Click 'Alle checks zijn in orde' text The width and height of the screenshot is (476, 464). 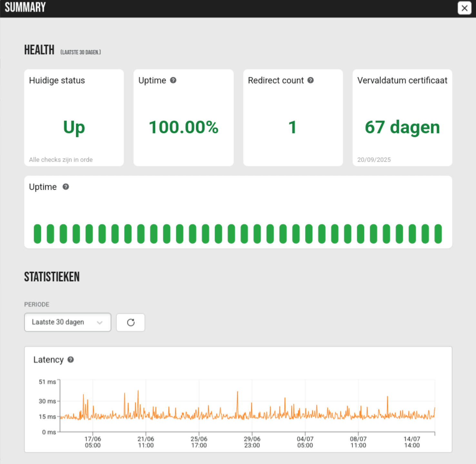pos(61,160)
